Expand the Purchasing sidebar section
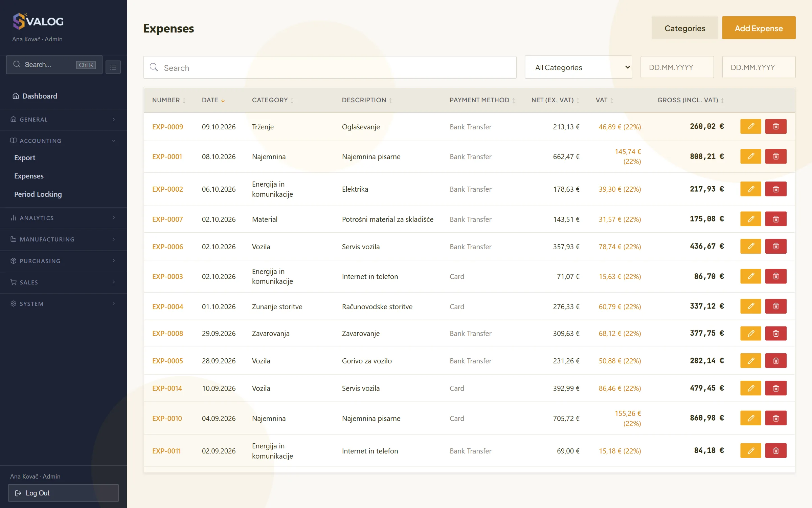Viewport: 812px width, 508px height. point(63,261)
